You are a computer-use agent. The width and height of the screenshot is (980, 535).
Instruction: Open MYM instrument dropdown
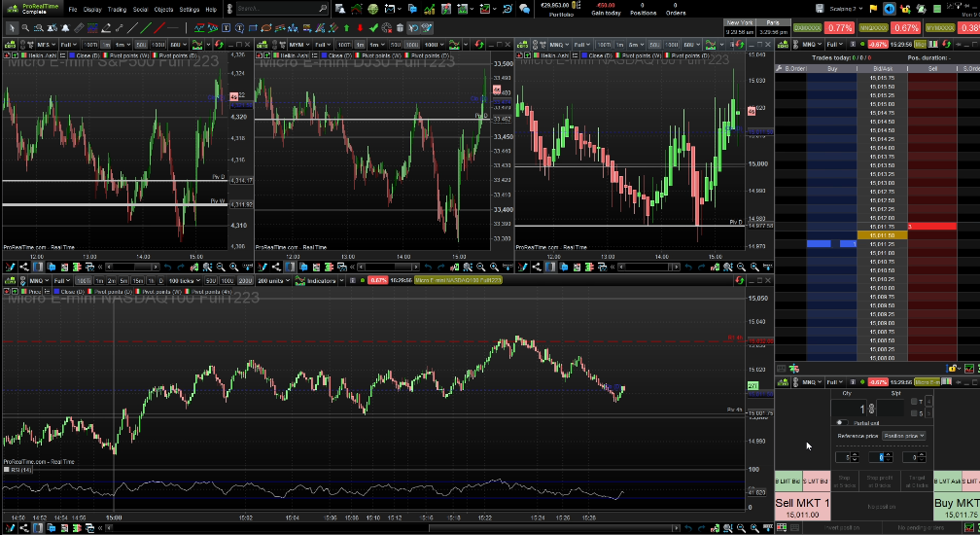tap(298, 45)
